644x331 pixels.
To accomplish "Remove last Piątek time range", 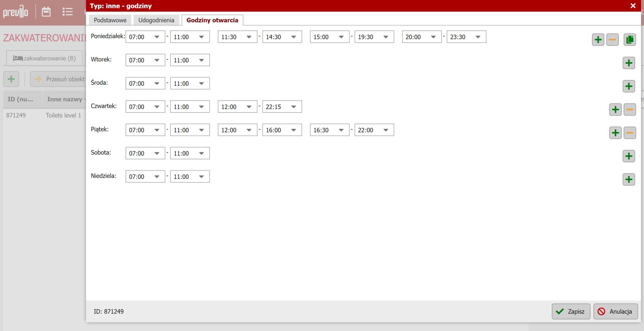I will (629, 133).
